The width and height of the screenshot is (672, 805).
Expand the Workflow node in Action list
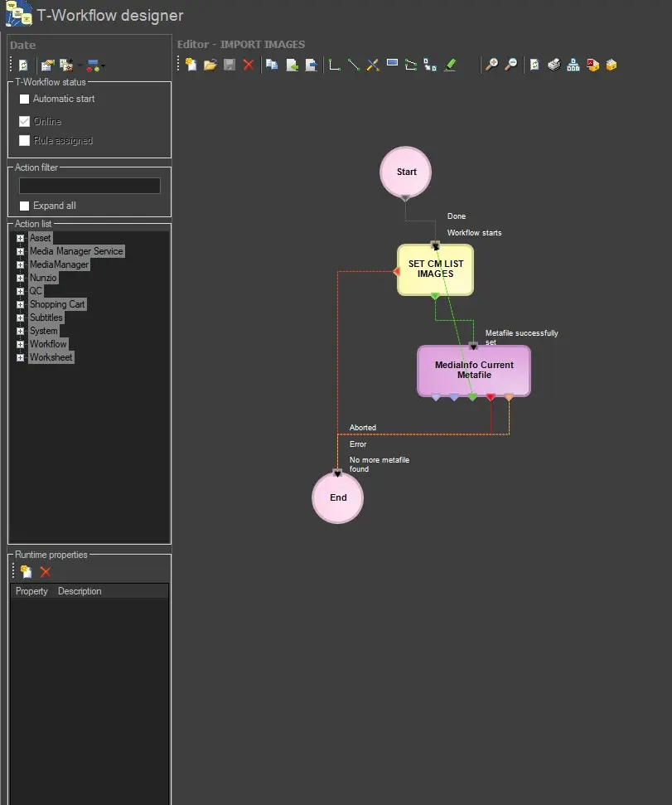pyautogui.click(x=20, y=344)
